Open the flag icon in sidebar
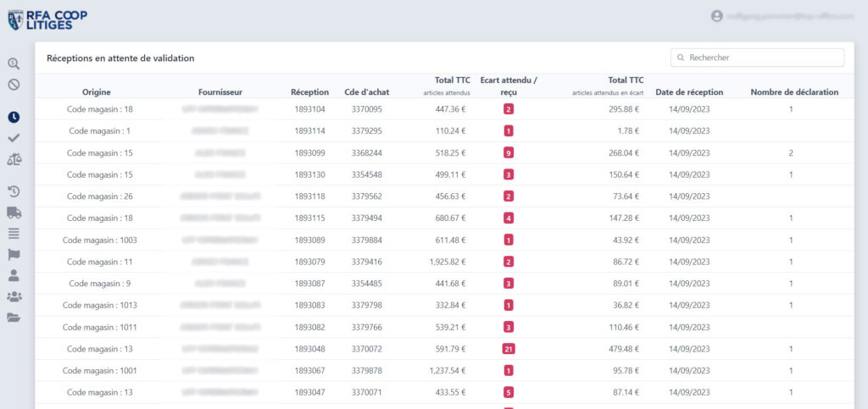The image size is (868, 409). coord(14,254)
